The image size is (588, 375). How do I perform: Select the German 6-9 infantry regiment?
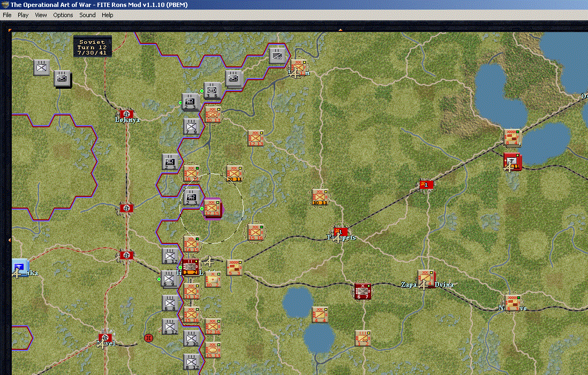click(169, 278)
